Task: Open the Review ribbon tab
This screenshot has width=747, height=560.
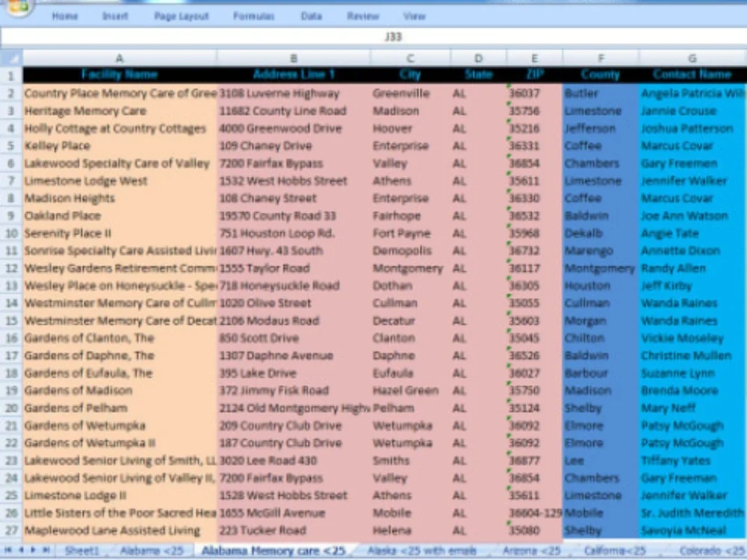Action: 363,16
